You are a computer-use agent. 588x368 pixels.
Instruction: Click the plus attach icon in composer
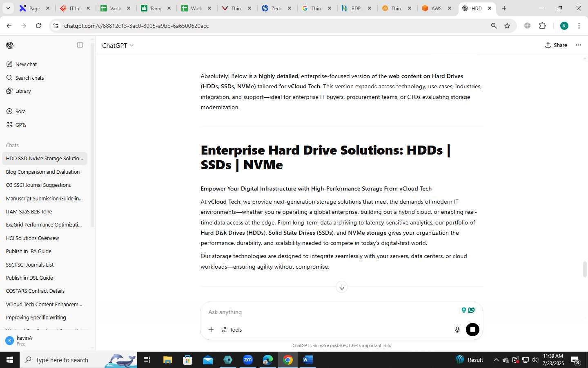point(211,330)
